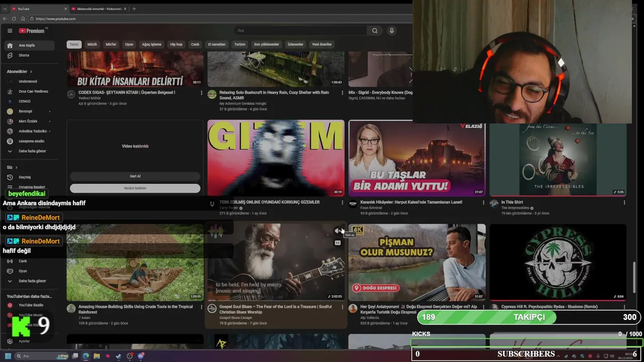Open the browser home icon
This screenshot has height=362, width=644.
[x=23, y=19]
